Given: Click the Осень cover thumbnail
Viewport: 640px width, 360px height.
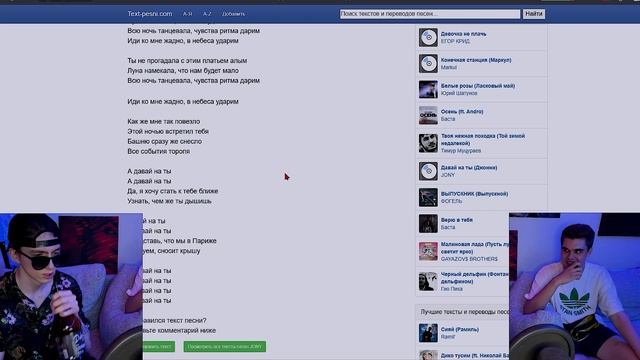Looking at the screenshot, I should point(428,115).
